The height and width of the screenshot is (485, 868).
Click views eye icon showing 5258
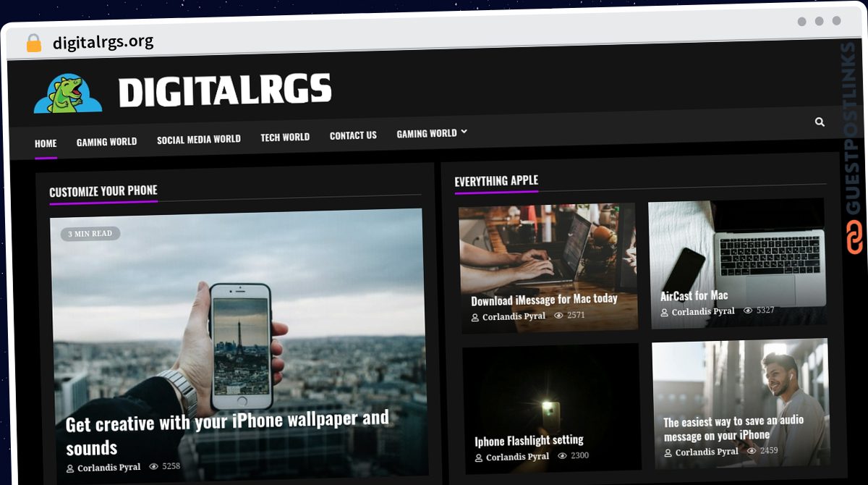tap(154, 467)
